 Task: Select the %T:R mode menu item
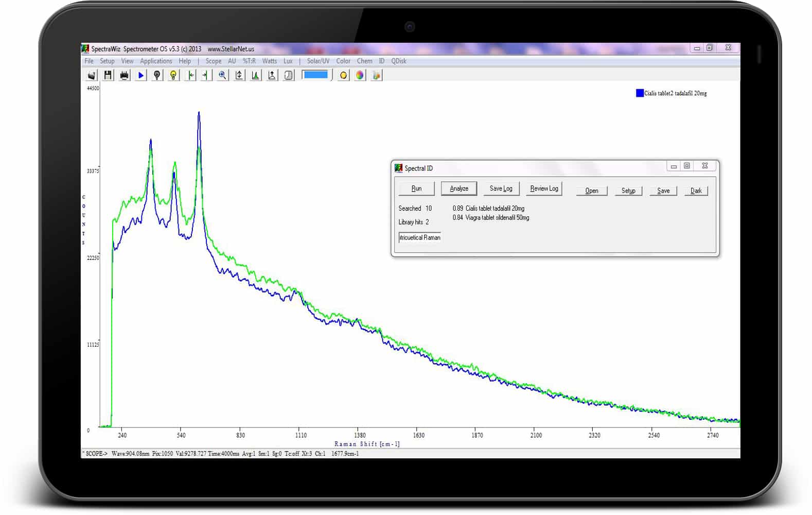point(250,61)
